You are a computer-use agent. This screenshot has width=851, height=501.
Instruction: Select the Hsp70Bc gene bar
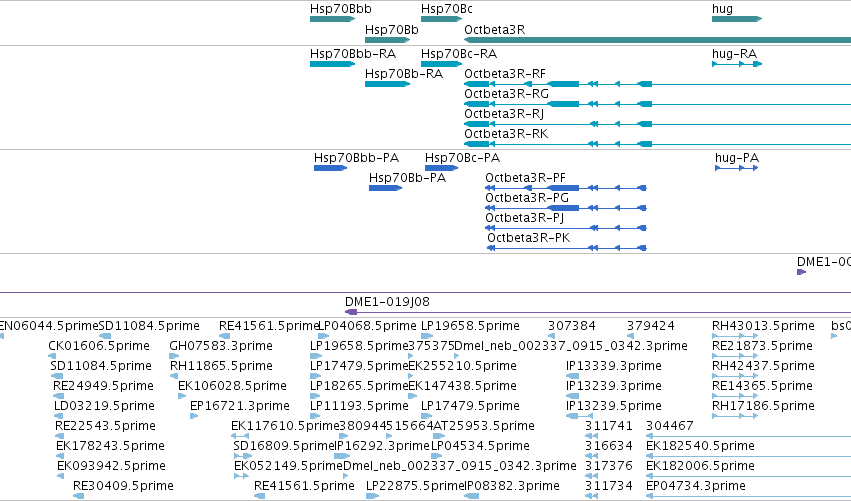point(441,19)
